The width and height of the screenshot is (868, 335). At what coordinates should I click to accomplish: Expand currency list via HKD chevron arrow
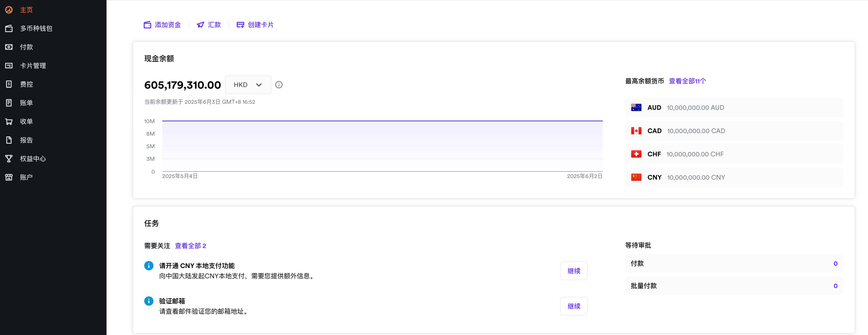(x=259, y=85)
